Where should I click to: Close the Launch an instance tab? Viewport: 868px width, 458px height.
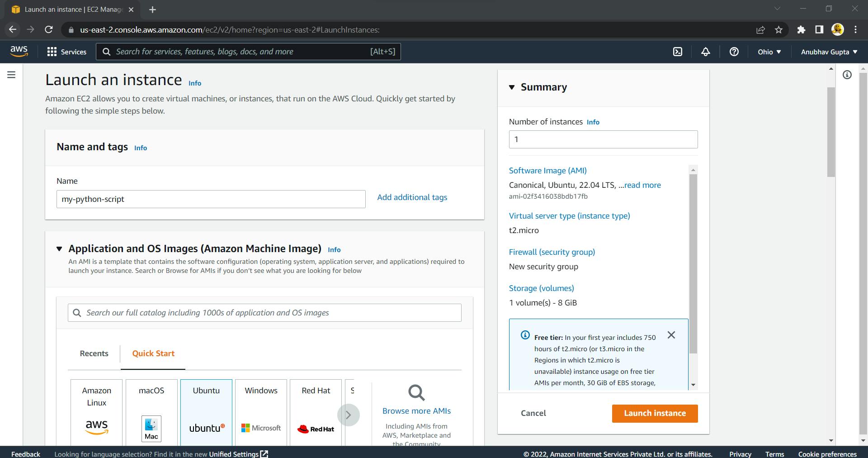point(131,10)
